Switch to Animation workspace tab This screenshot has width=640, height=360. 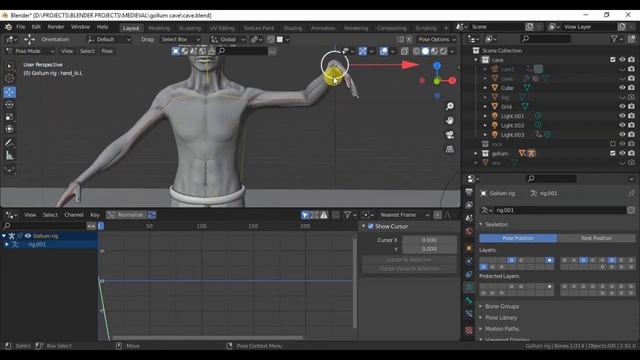click(x=323, y=28)
